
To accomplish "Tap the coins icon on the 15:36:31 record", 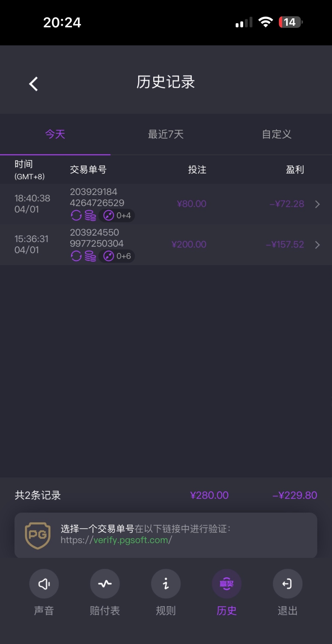I will (90, 256).
